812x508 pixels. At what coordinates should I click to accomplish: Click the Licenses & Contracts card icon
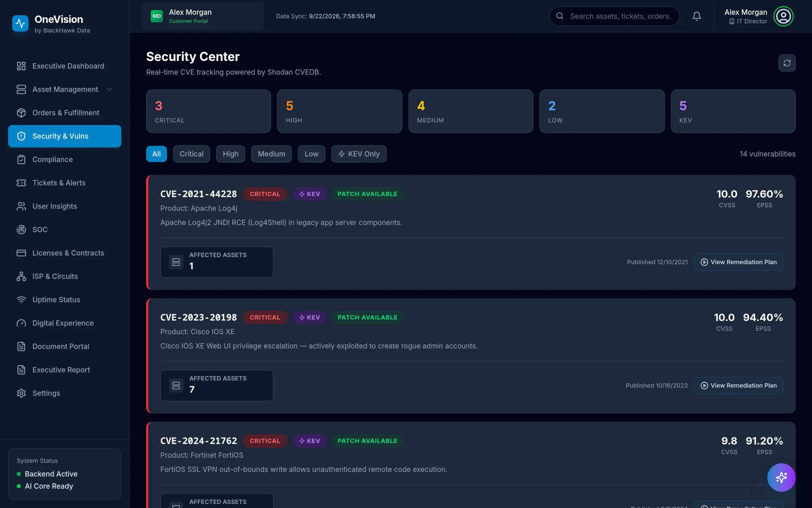coord(21,253)
